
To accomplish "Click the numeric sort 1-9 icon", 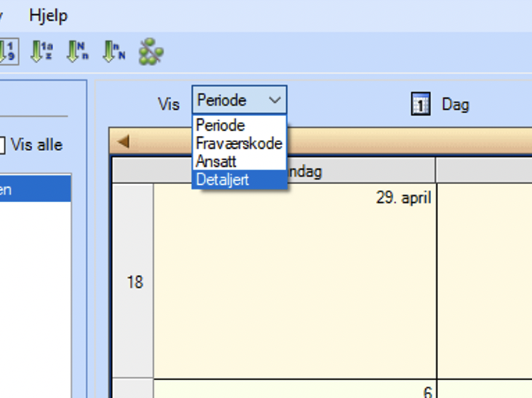I will (x=7, y=52).
